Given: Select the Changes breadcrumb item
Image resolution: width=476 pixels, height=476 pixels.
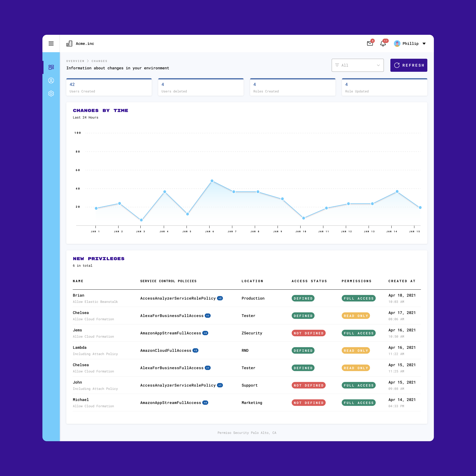Looking at the screenshot, I should [x=99, y=61].
